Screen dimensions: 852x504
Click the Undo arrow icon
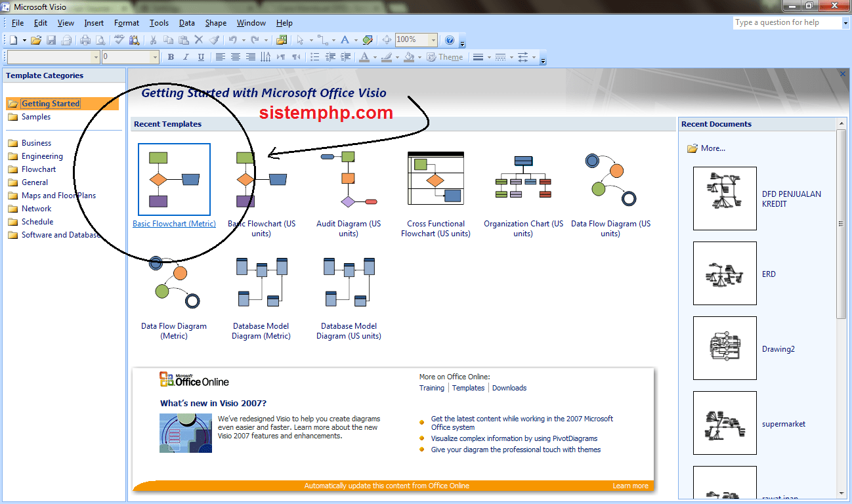pos(233,40)
